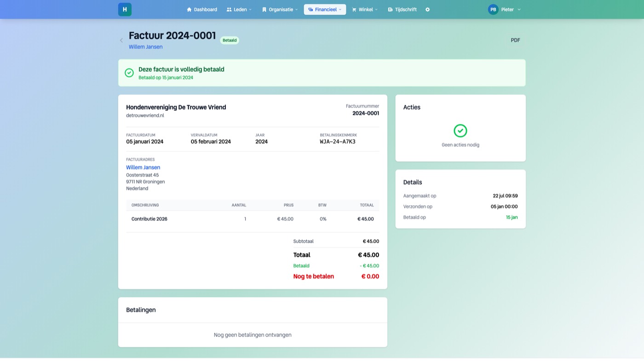
Task: Expand the Winkel dropdown menu
Action: (x=365, y=9)
